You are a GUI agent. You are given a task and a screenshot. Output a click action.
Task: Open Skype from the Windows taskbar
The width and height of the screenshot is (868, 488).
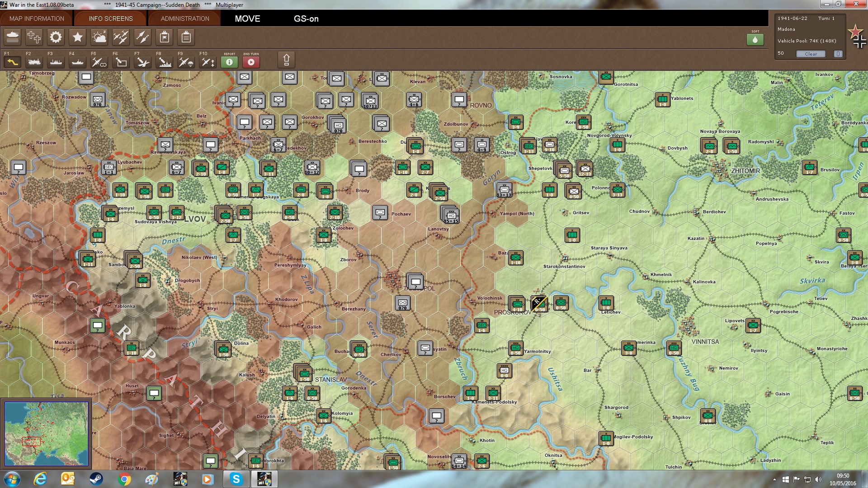236,479
